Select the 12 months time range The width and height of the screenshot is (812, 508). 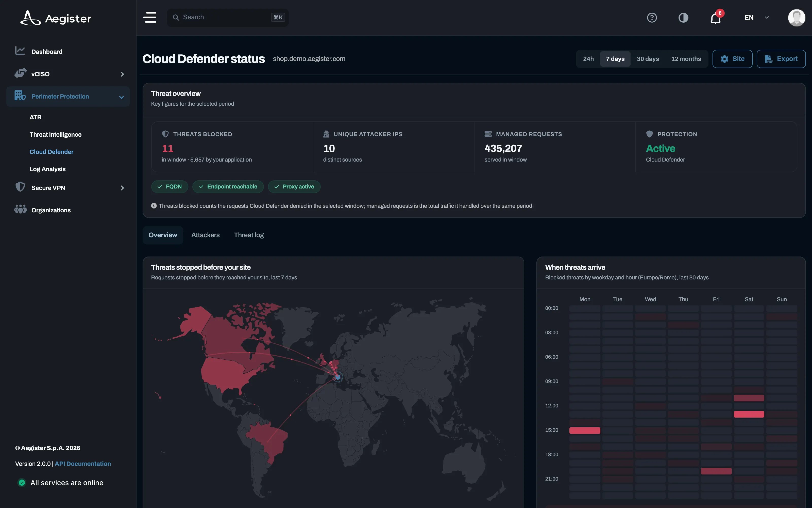(686, 59)
